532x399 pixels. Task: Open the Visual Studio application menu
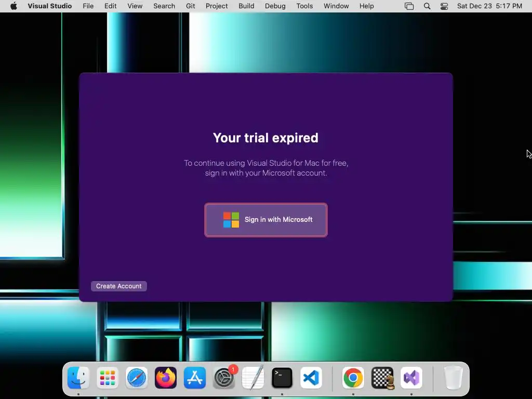coord(50,6)
